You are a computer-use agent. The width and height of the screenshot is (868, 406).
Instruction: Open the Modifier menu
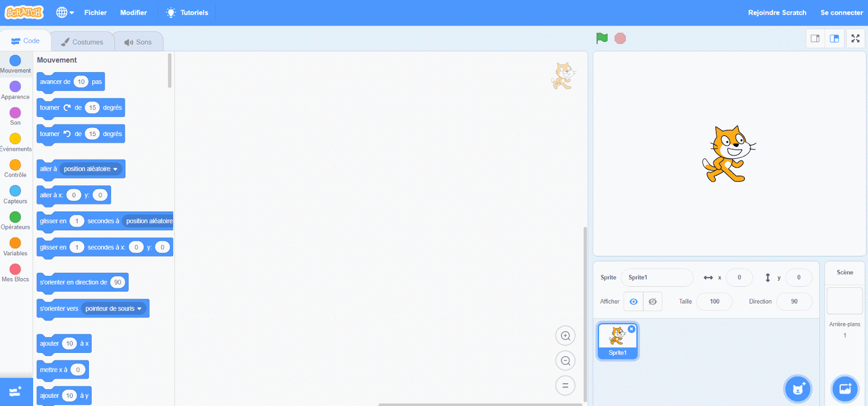(133, 12)
